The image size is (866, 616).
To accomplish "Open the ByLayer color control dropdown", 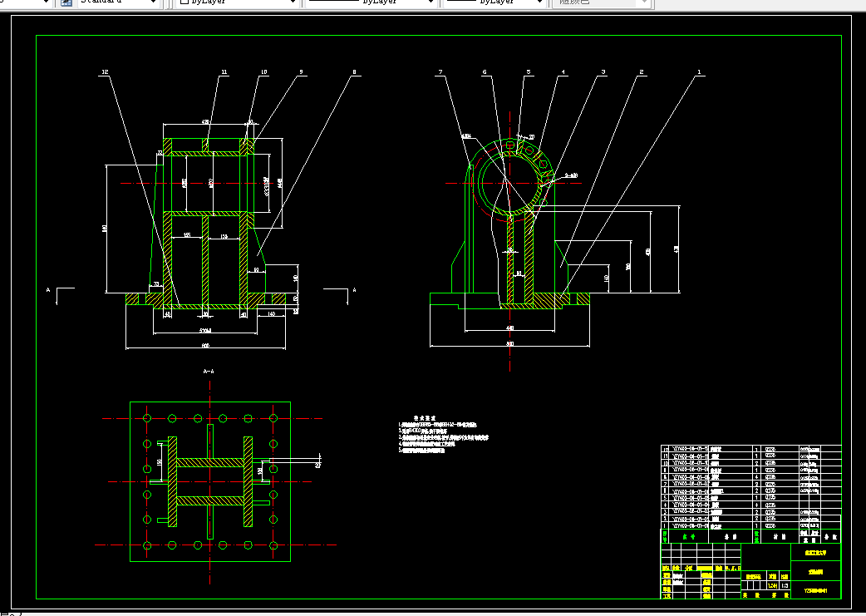I will click(x=238, y=2).
